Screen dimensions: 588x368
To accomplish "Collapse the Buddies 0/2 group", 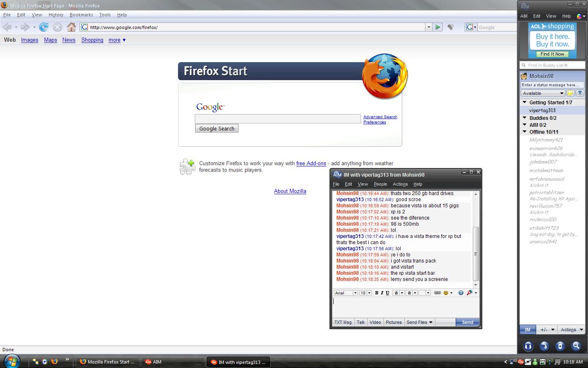I will (525, 118).
